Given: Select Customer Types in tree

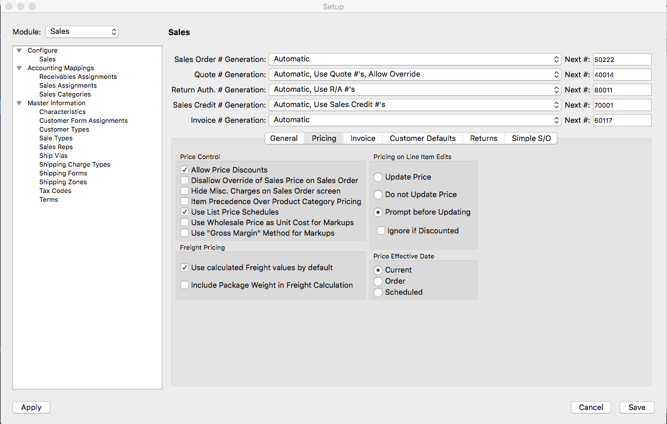Looking at the screenshot, I should pyautogui.click(x=64, y=129).
